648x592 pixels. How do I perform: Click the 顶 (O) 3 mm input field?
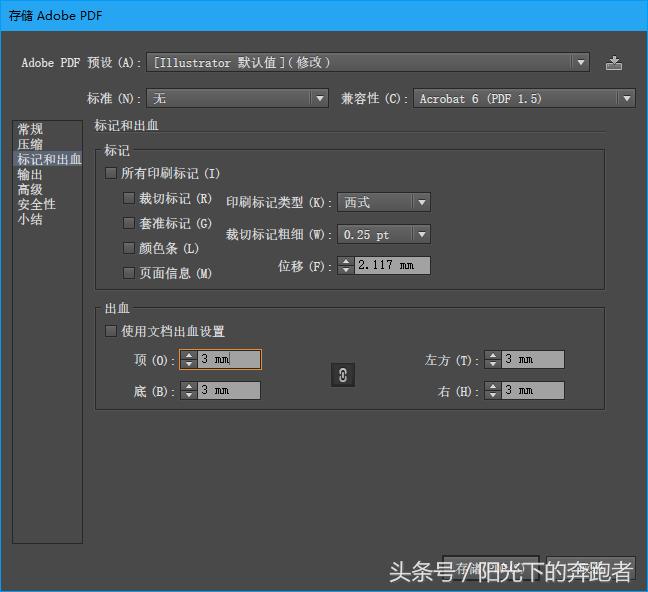pyautogui.click(x=229, y=359)
